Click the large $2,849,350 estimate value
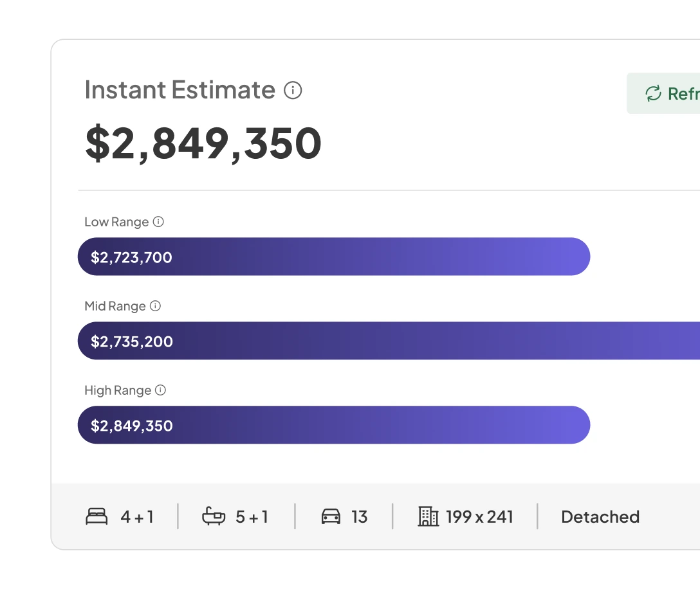The height and width of the screenshot is (589, 700). [x=203, y=143]
